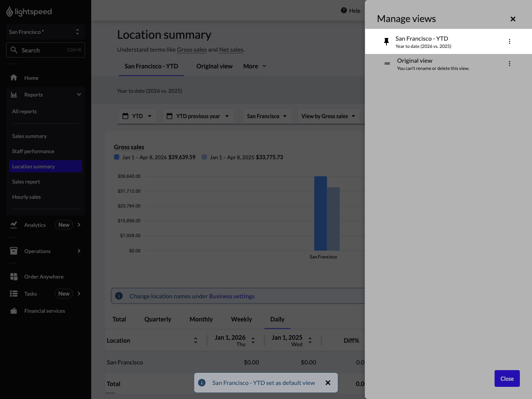Image resolution: width=532 pixels, height=399 pixels.
Task: Open options menu for Original view
Action: point(509,63)
